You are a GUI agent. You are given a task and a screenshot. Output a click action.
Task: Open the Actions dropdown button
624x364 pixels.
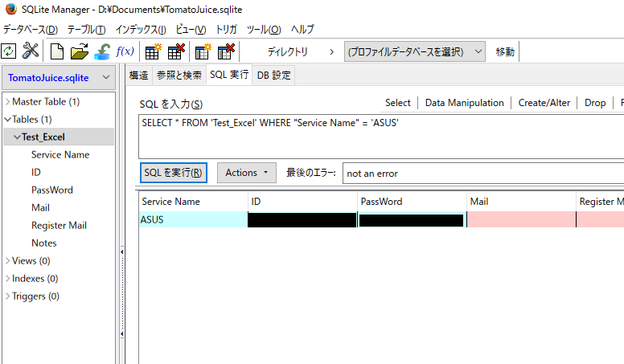(x=246, y=173)
